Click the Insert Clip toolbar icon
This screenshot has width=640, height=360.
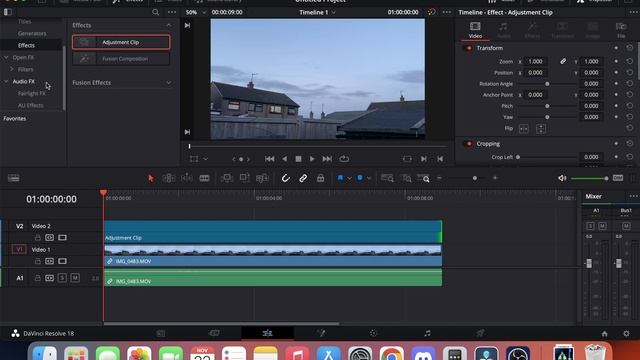coord(227,178)
